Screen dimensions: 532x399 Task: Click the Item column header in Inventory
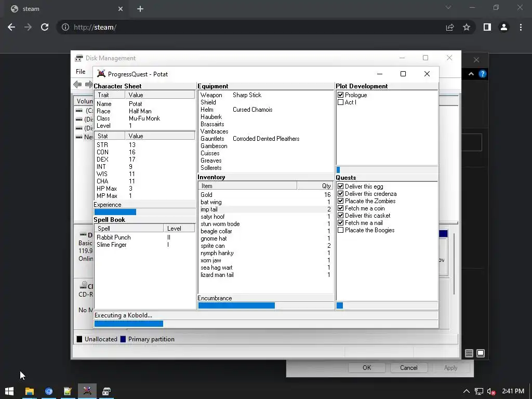(248, 186)
